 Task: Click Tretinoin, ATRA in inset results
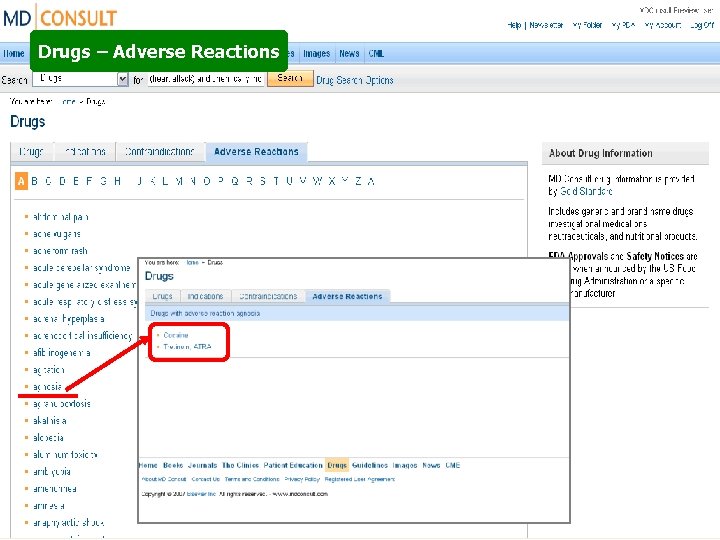187,347
